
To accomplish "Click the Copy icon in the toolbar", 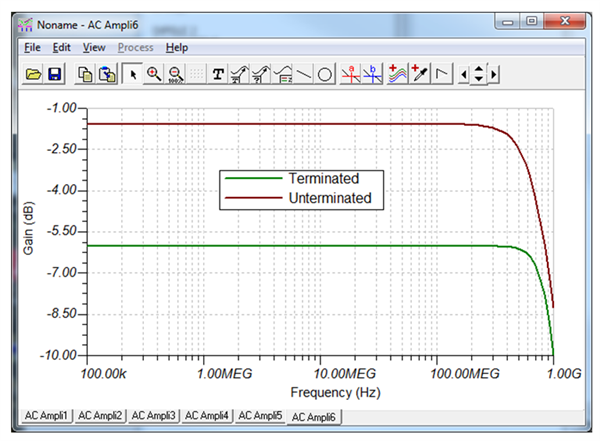I will (x=85, y=74).
